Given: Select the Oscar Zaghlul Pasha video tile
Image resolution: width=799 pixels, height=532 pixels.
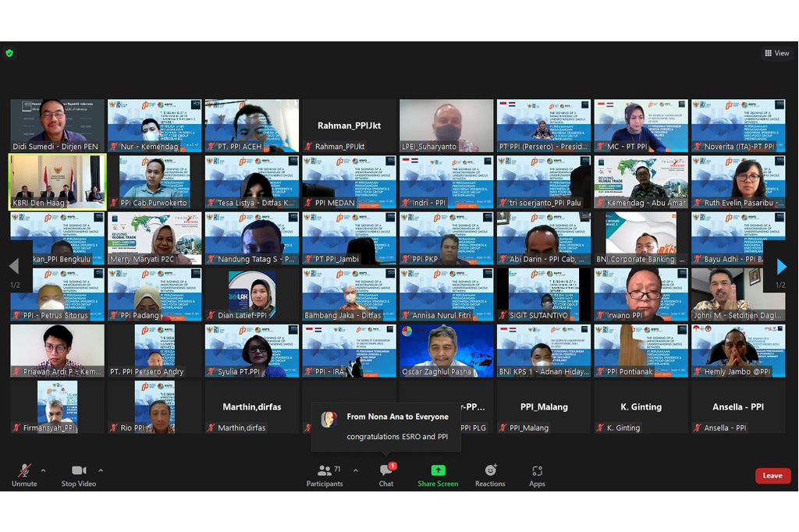Looking at the screenshot, I should [446, 351].
